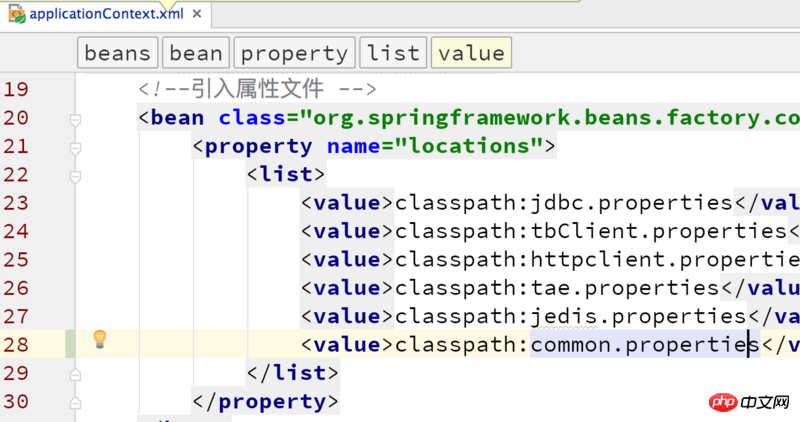Jump to list breadcrumb
The height and width of the screenshot is (422, 800).
(393, 53)
